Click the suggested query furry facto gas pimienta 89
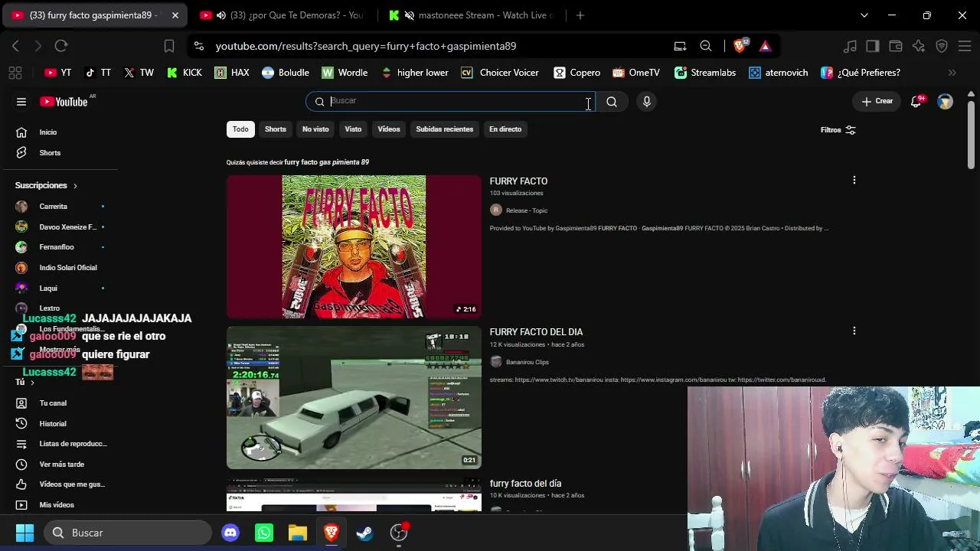Image resolution: width=980 pixels, height=551 pixels. [327, 162]
